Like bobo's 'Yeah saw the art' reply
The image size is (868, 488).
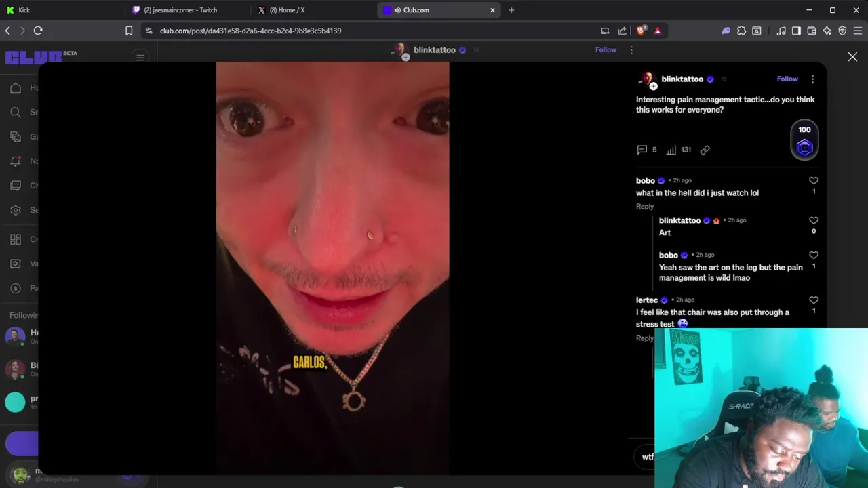(x=814, y=255)
